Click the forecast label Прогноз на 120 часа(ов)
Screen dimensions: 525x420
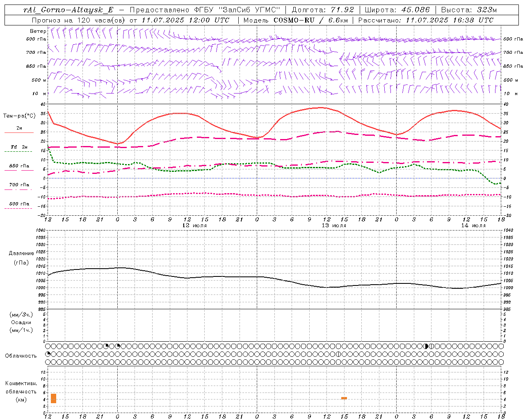[79, 20]
